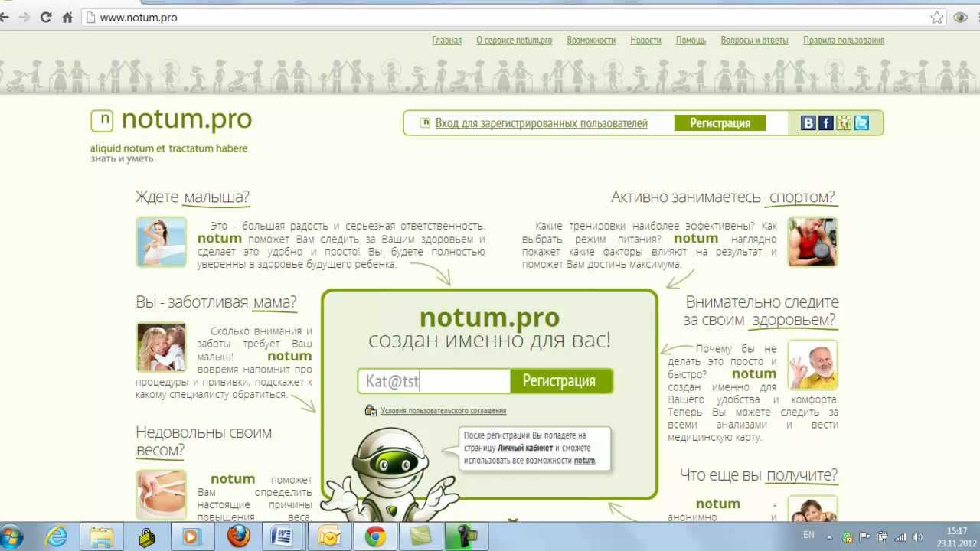Click Вы - заботливая мама? heading
The height and width of the screenshot is (551, 980).
pyautogui.click(x=216, y=302)
